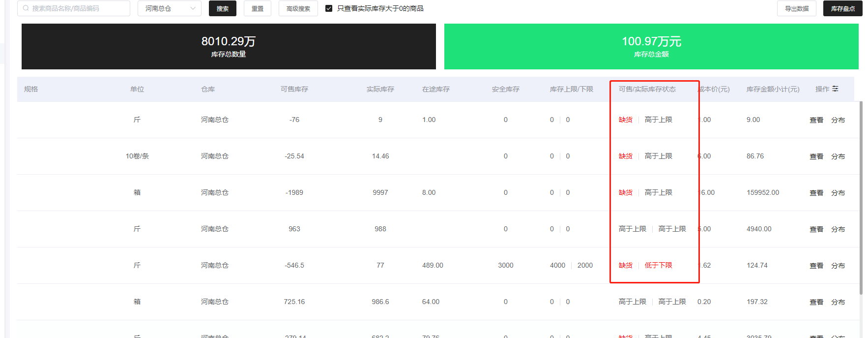This screenshot has width=868, height=338.
Task: Click the search magnifier icon in search box
Action: (26, 8)
